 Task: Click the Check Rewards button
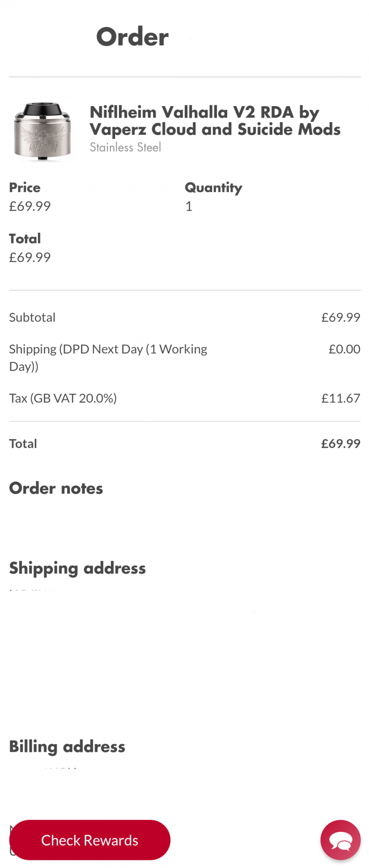pos(89,840)
